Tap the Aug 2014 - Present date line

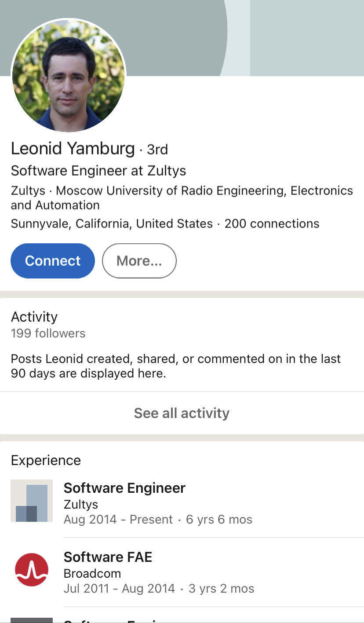tap(118, 520)
